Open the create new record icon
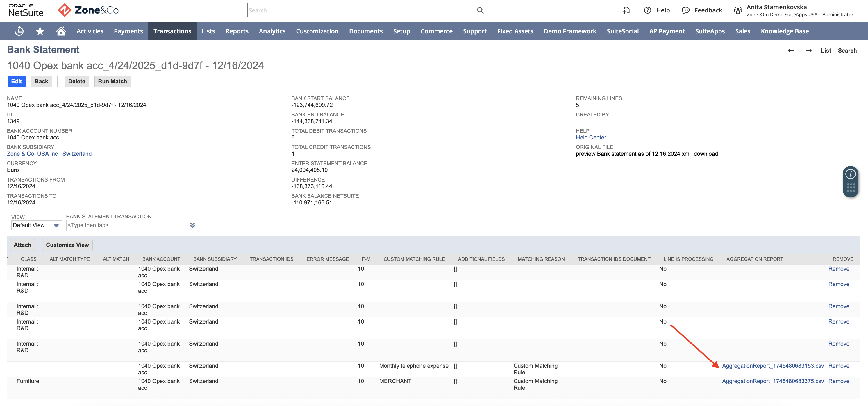 point(626,10)
